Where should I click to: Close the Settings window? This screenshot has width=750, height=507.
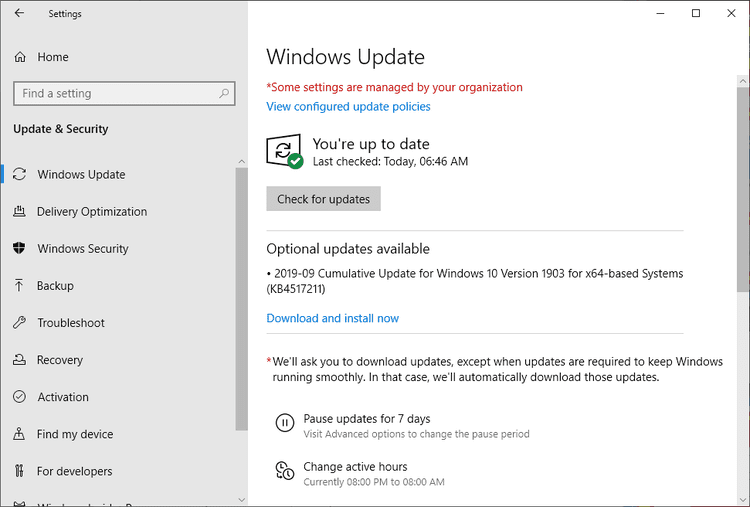(731, 13)
